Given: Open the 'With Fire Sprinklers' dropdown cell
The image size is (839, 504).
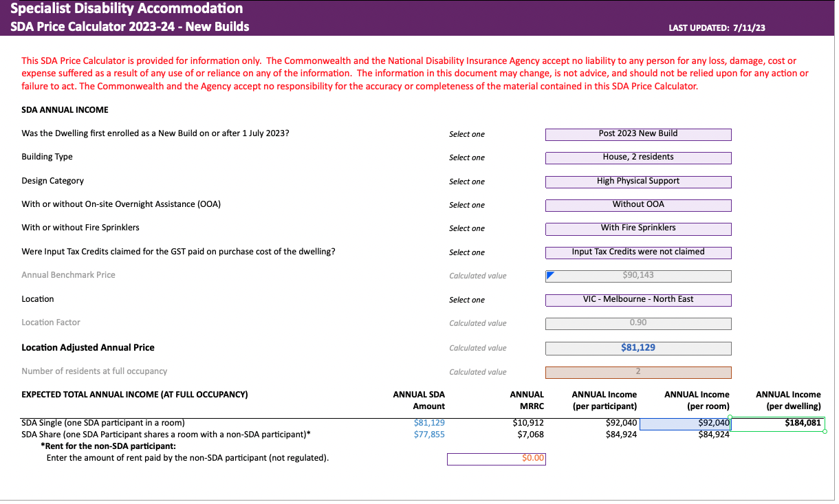Looking at the screenshot, I should coord(638,228).
